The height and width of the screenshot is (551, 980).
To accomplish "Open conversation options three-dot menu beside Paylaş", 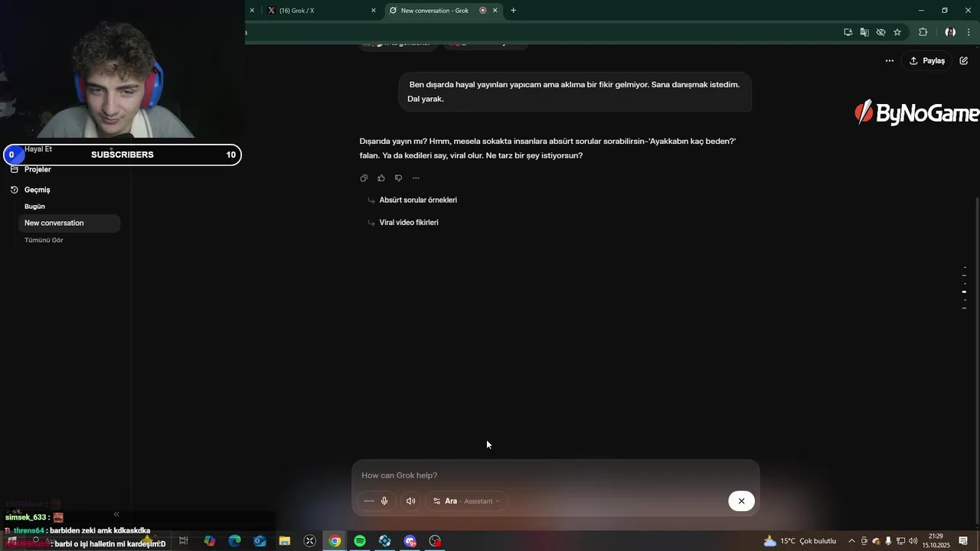I will tap(889, 60).
